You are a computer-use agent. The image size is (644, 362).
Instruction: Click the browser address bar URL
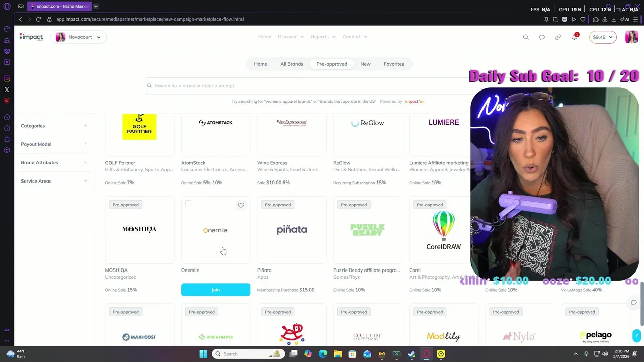tap(150, 19)
